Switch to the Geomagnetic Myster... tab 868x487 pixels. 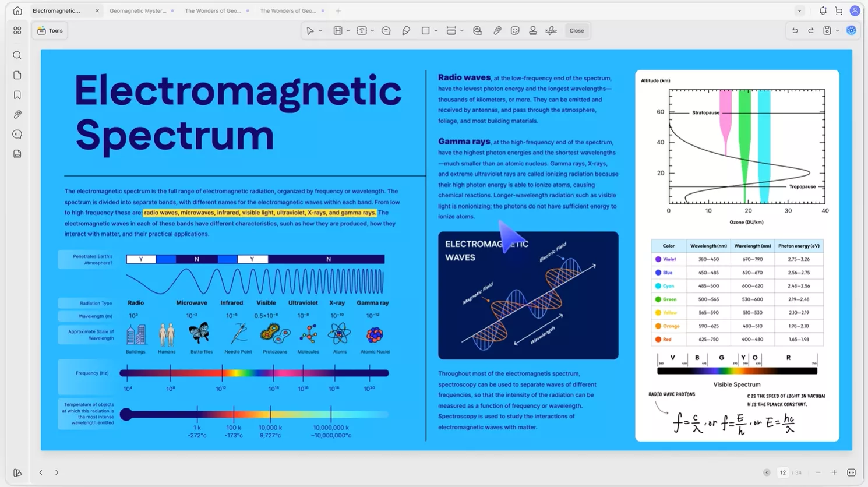(x=138, y=11)
